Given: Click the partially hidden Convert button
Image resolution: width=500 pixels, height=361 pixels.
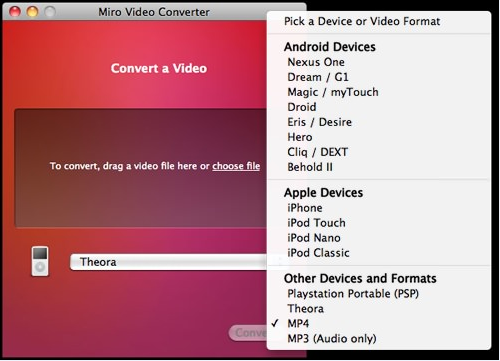Looking at the screenshot, I should pyautogui.click(x=248, y=333).
